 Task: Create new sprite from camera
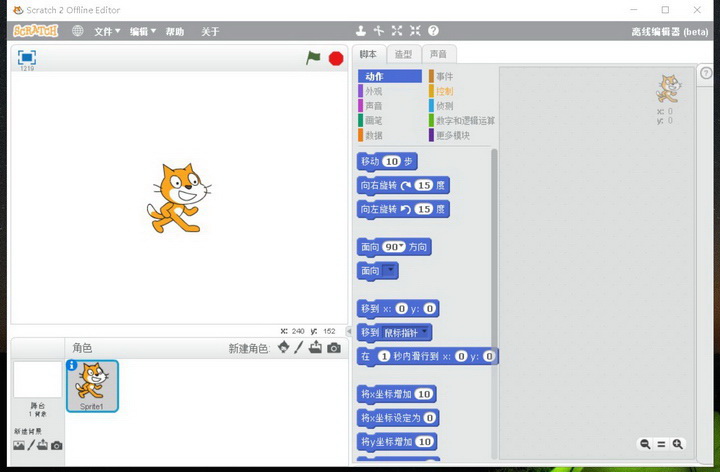coord(334,348)
